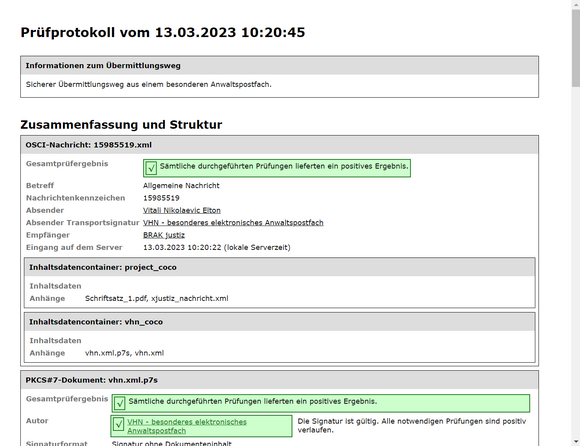
Task: Click 'Empfänger' label
Action: (x=48, y=235)
